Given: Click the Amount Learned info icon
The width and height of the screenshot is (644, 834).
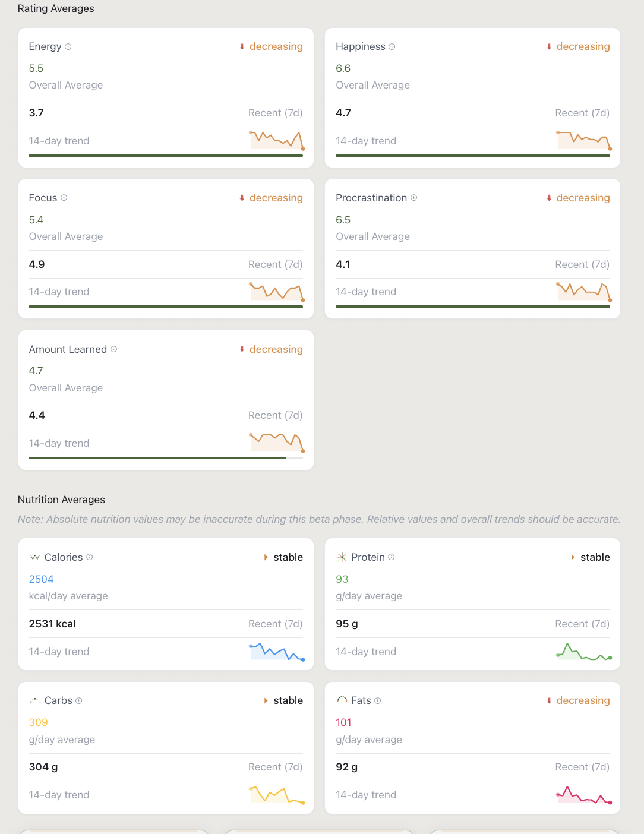Looking at the screenshot, I should 113,349.
